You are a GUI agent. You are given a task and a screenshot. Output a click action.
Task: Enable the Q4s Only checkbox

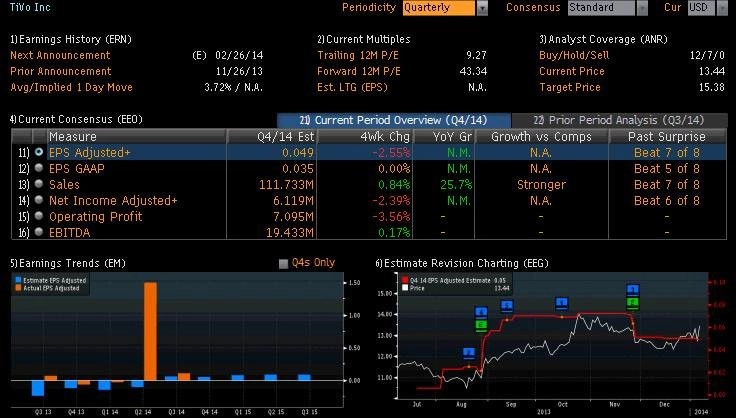283,263
